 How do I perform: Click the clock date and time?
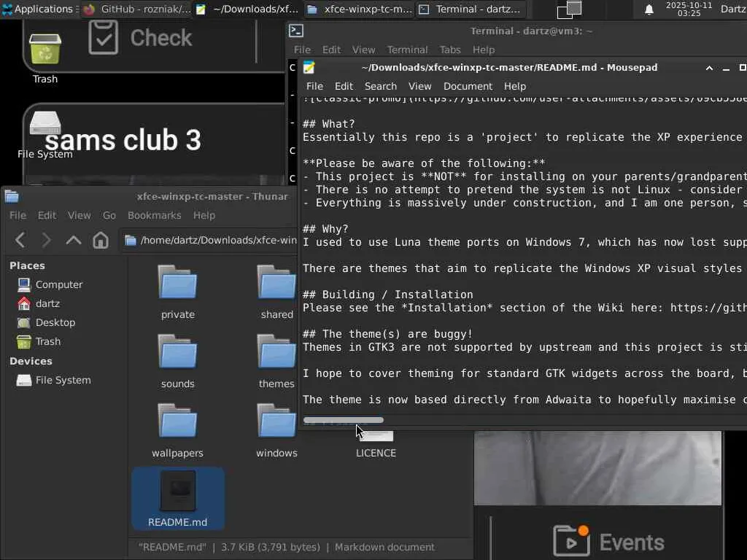pos(689,9)
